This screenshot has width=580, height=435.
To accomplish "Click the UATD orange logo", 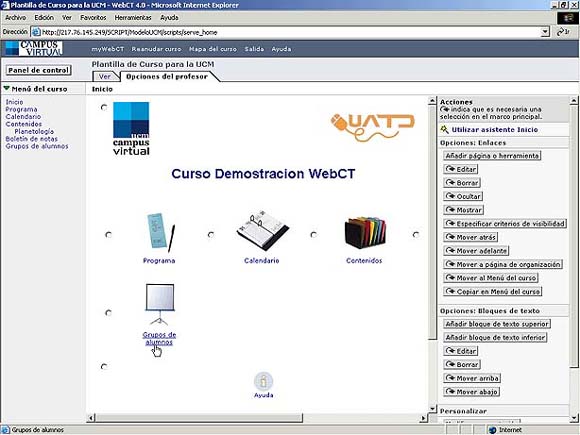I will [372, 127].
